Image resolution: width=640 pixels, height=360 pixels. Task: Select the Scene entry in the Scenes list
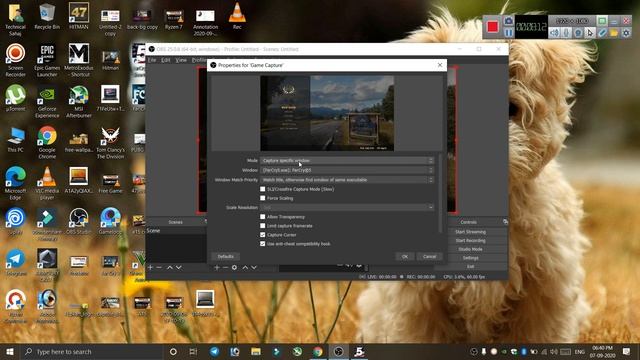pos(176,231)
